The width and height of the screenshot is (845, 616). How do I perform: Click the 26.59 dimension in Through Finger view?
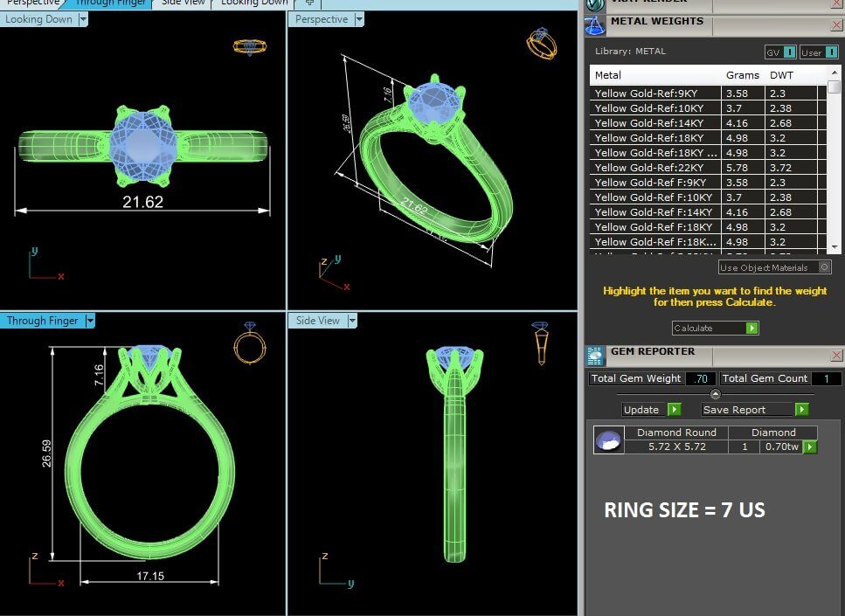point(47,453)
